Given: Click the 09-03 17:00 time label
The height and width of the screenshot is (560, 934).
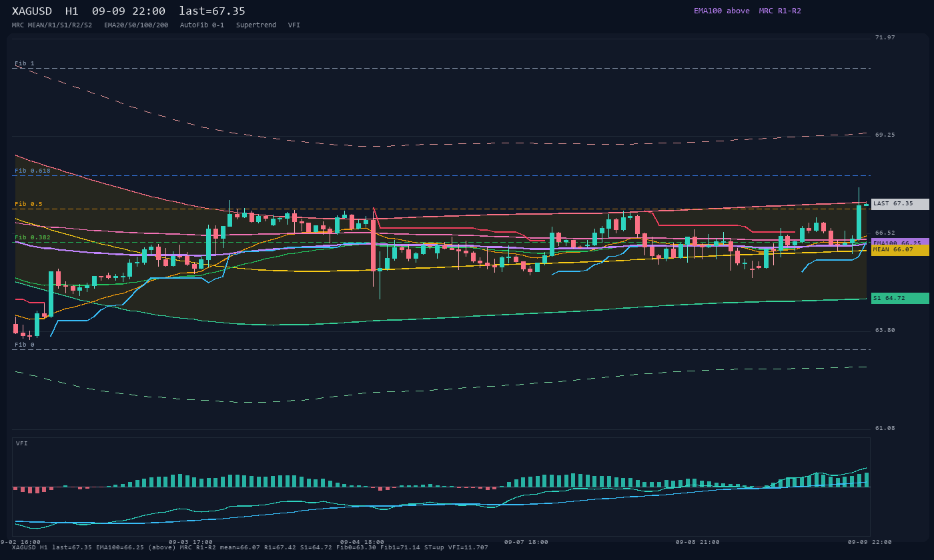Looking at the screenshot, I should 191,543.
